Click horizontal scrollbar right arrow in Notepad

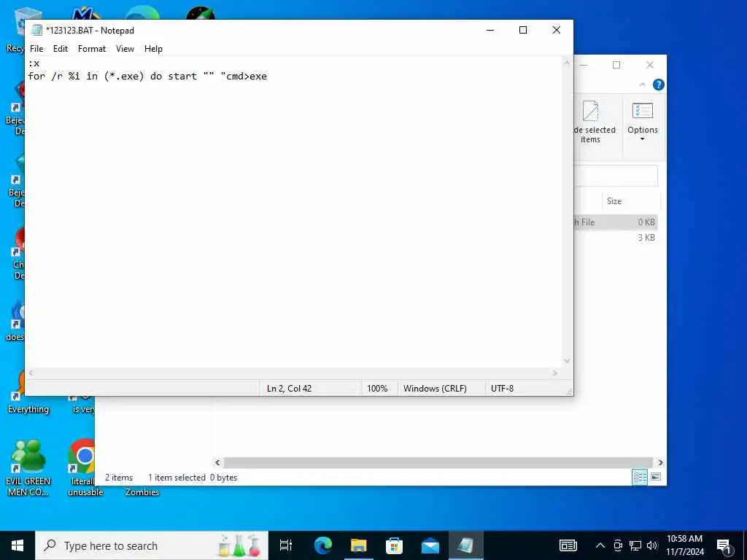coord(555,373)
